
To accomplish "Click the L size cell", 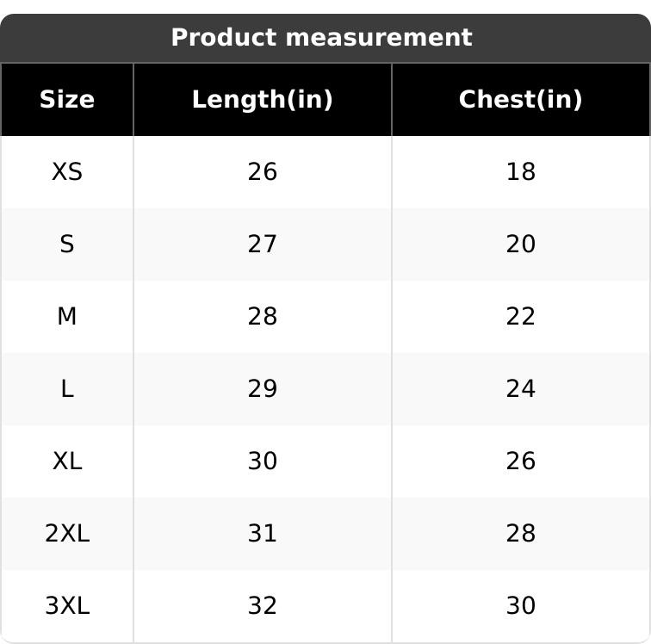I will tap(67, 389).
